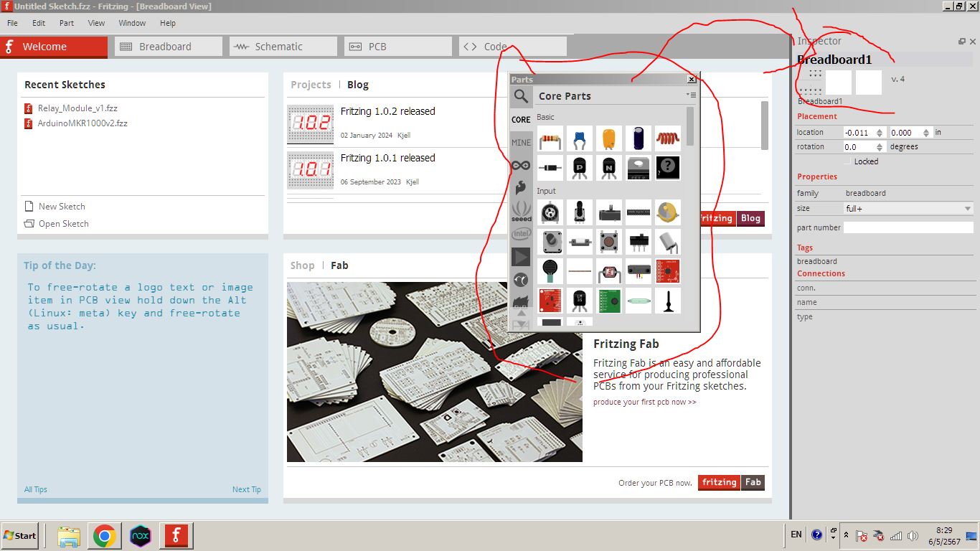Screen dimensions: 980x551
Task: Close the floating Parts window
Action: tap(692, 80)
